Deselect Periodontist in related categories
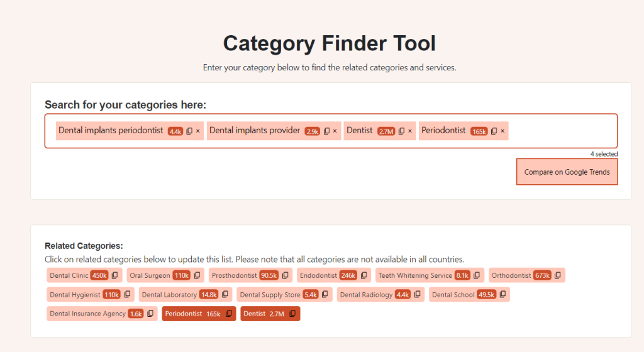644x352 pixels. pyautogui.click(x=192, y=314)
